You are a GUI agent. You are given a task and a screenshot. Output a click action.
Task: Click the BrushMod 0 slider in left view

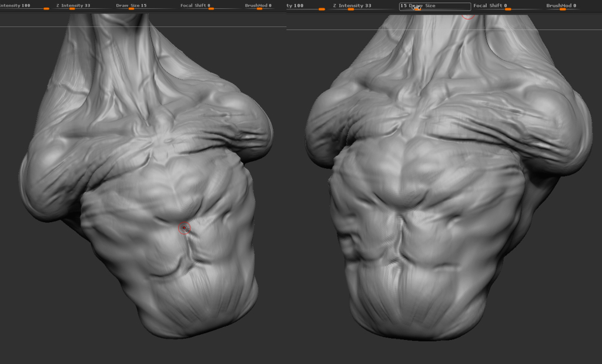tap(259, 6)
